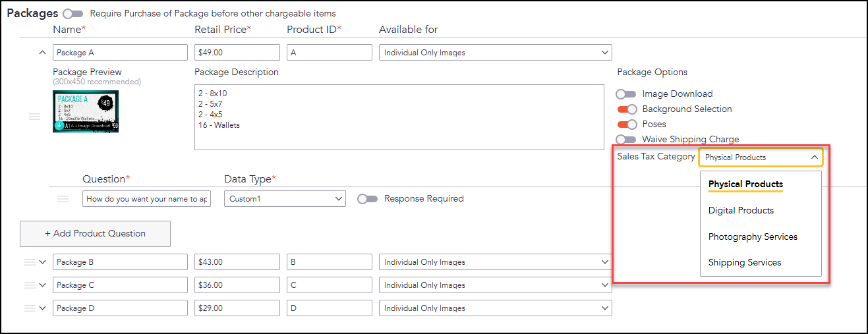This screenshot has width=868, height=334.
Task: Close the Sales Tax Category dropdown
Action: (x=761, y=157)
